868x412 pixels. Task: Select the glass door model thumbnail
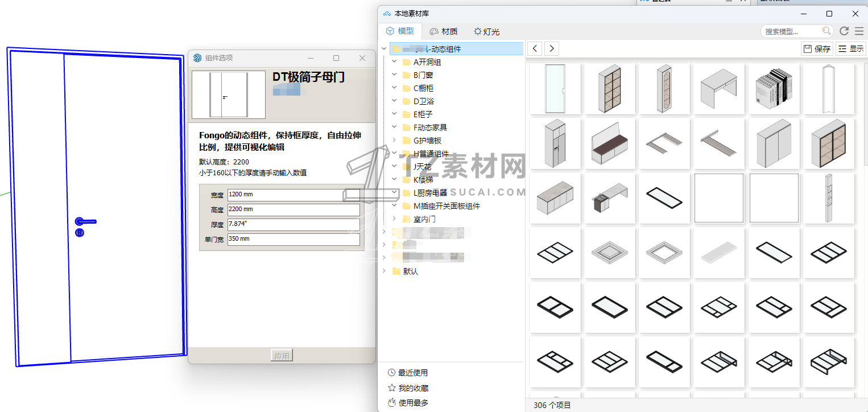555,89
